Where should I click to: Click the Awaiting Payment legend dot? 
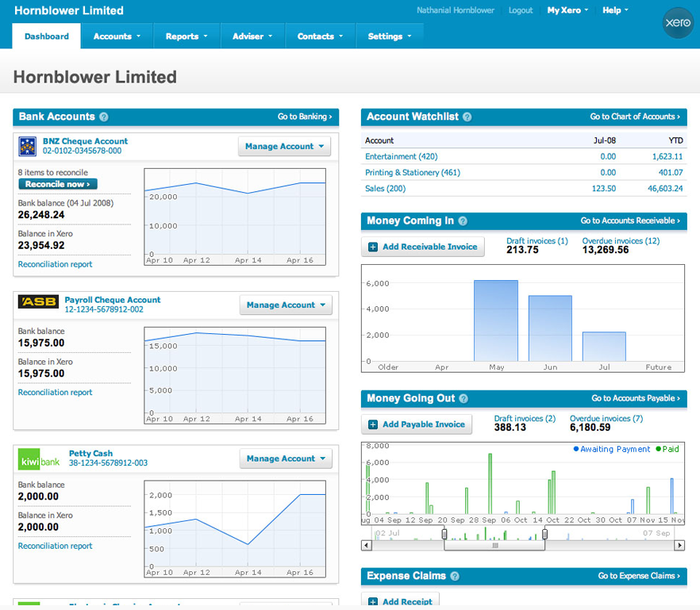coord(576,449)
